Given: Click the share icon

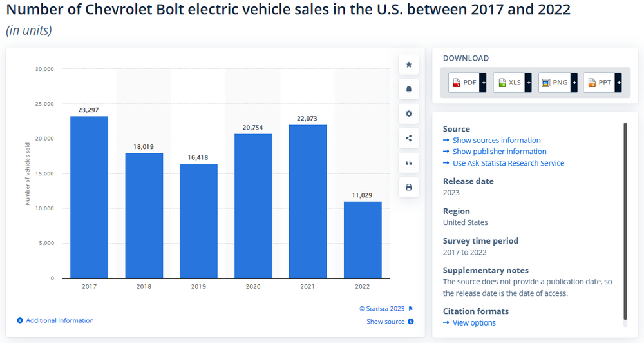Looking at the screenshot, I should [408, 138].
